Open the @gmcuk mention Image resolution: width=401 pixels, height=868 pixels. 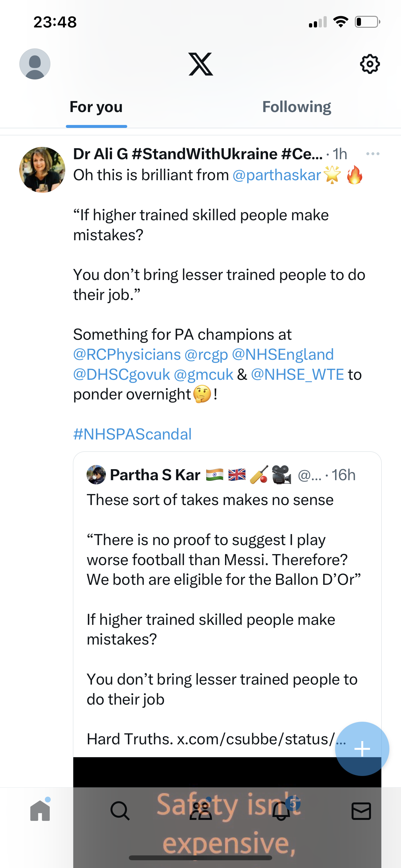(203, 374)
